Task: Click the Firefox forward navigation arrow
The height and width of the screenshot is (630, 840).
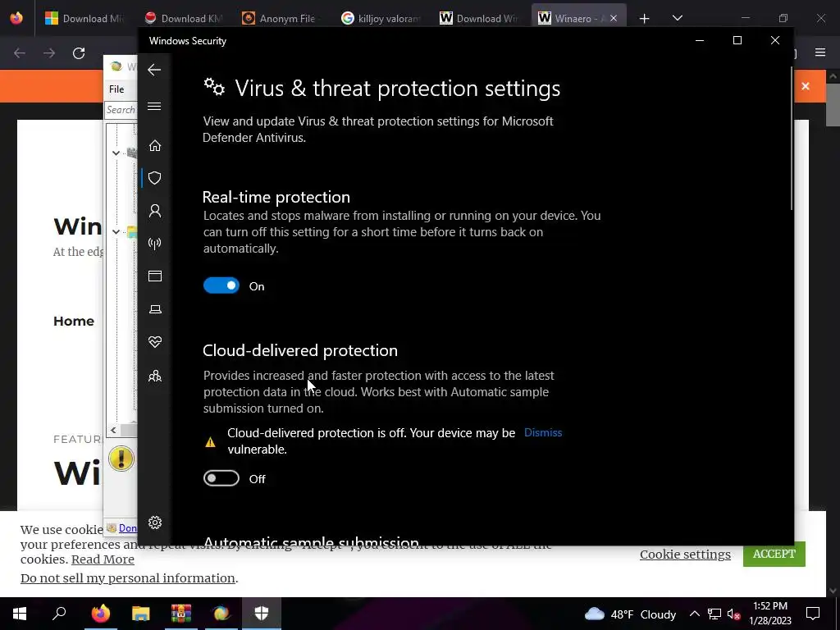Action: click(x=49, y=53)
